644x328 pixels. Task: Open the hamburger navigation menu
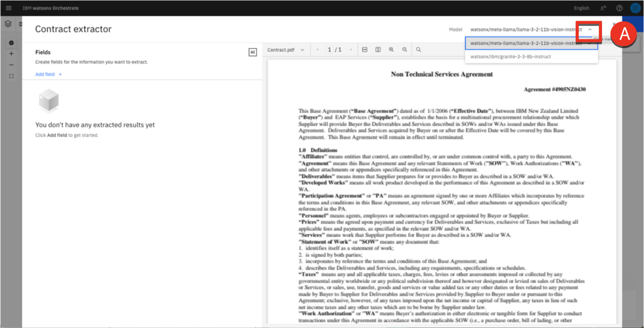tap(9, 8)
